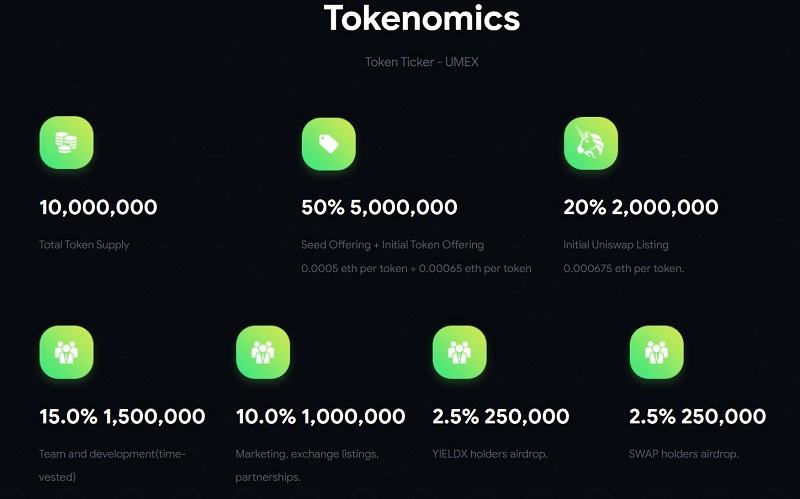Viewport: 800px width, 499px height.
Task: Click the YIELDX holders airdrop text
Action: tap(488, 454)
